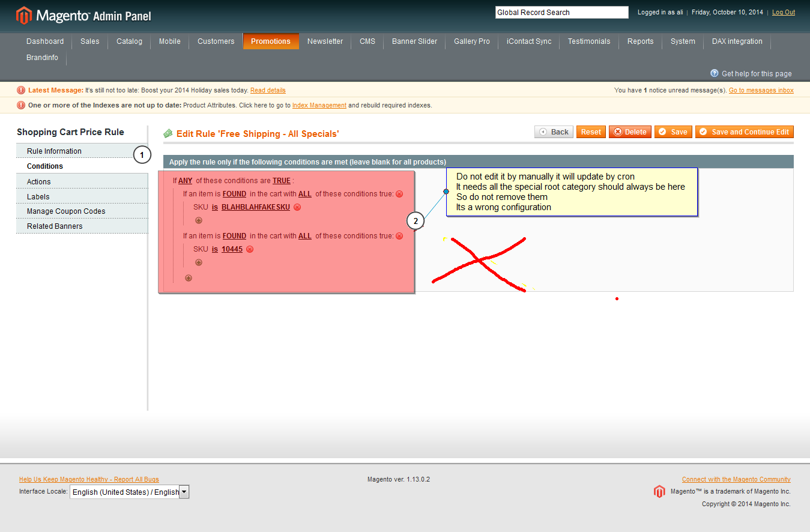Change the ANY aggregator in the root condition

[x=185, y=181]
